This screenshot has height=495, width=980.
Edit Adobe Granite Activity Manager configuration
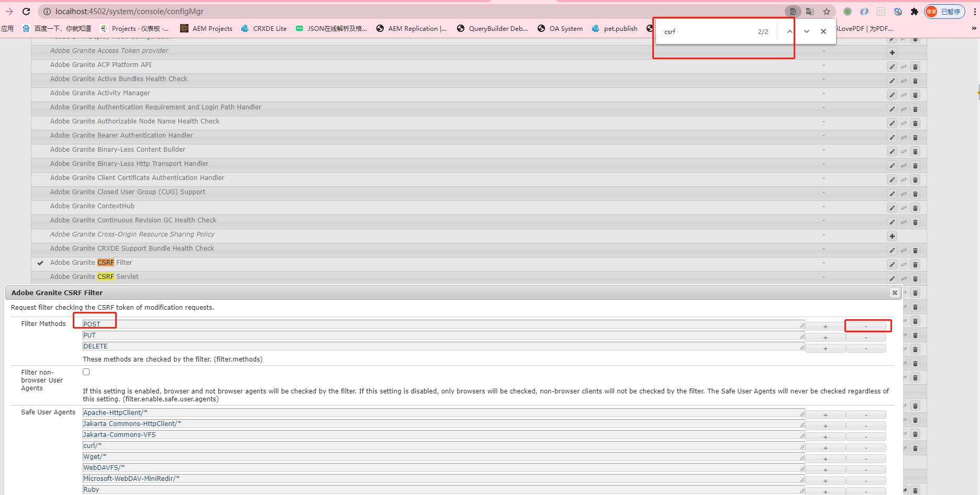pos(892,95)
